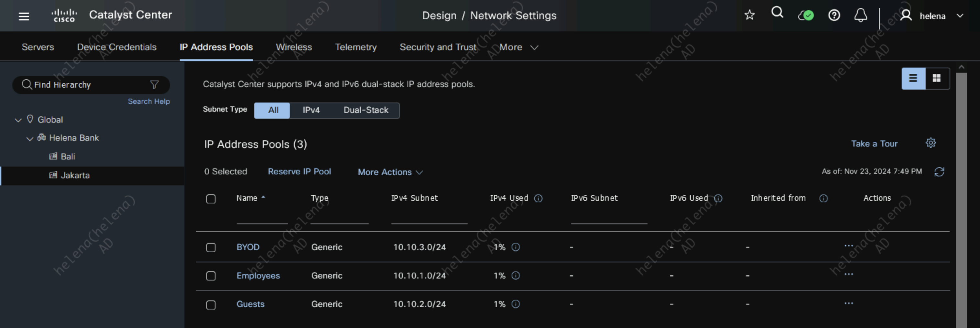Open the help question mark icon
The height and width of the screenshot is (328, 980).
click(834, 15)
